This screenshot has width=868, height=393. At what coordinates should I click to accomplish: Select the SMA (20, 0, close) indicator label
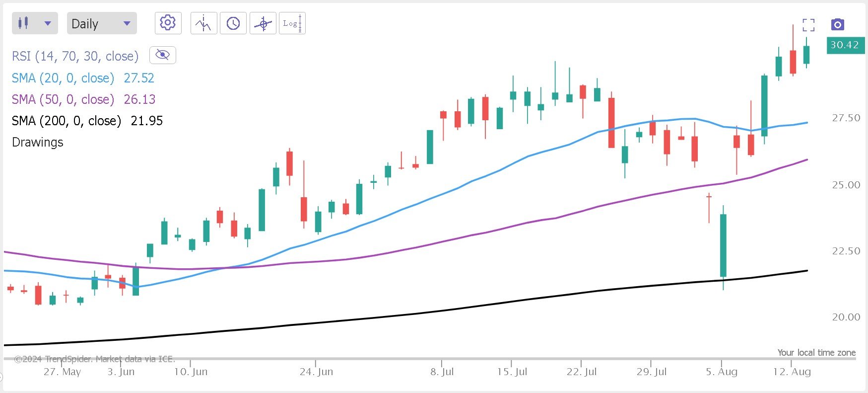(63, 78)
